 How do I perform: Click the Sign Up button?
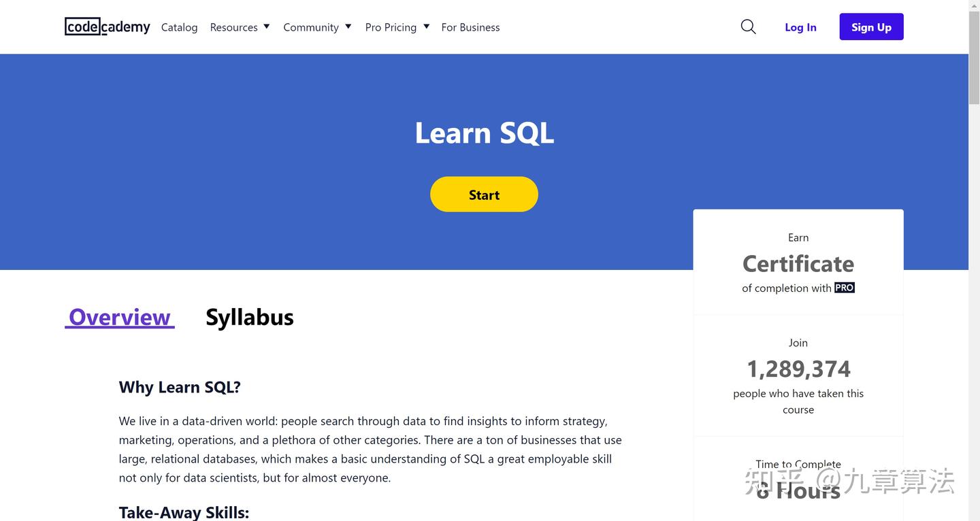[x=871, y=27]
